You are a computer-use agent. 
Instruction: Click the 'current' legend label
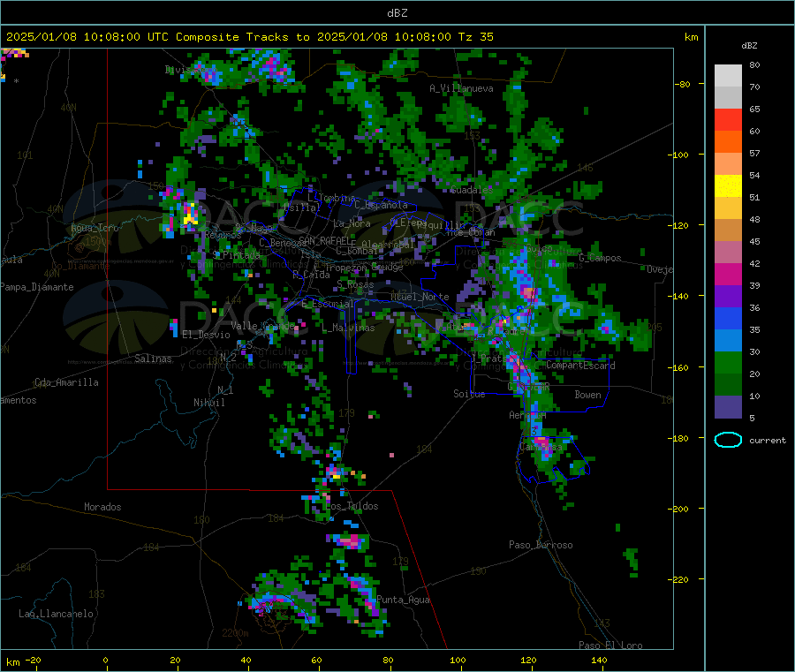click(768, 441)
